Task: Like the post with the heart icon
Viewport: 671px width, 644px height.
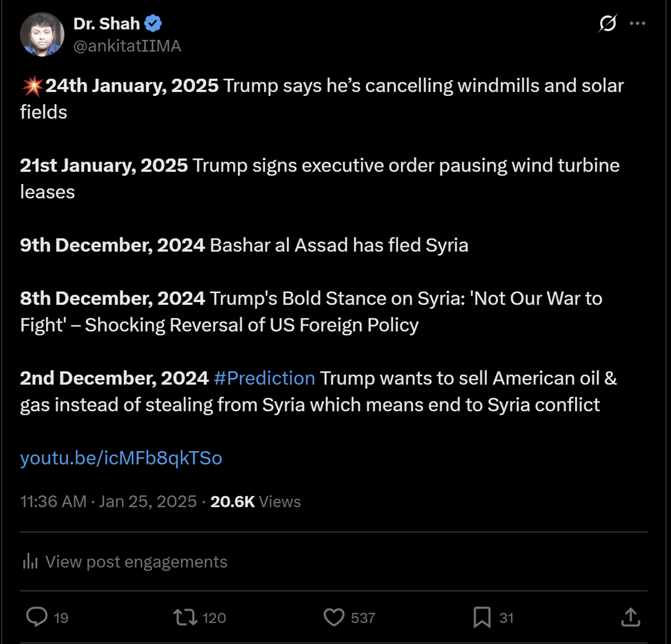Action: point(334,617)
